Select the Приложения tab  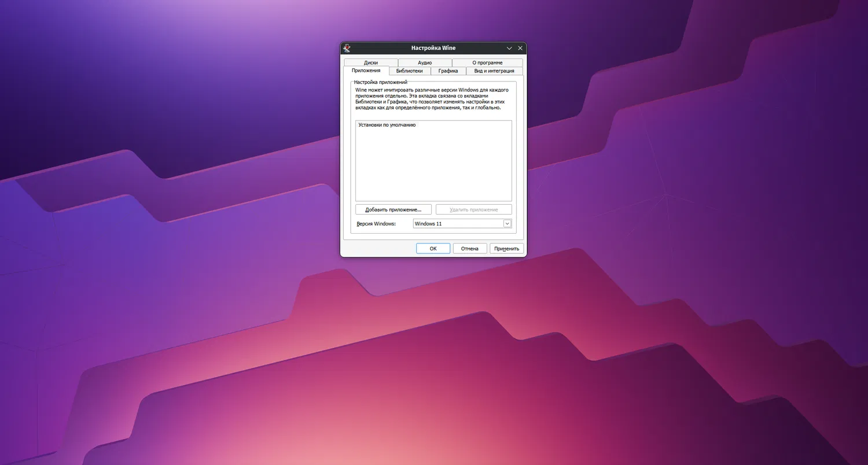click(x=366, y=71)
